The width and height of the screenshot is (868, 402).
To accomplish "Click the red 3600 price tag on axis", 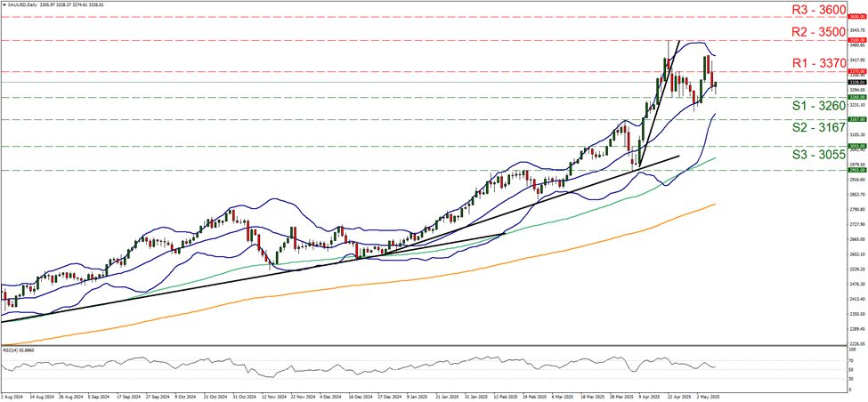I will point(854,17).
